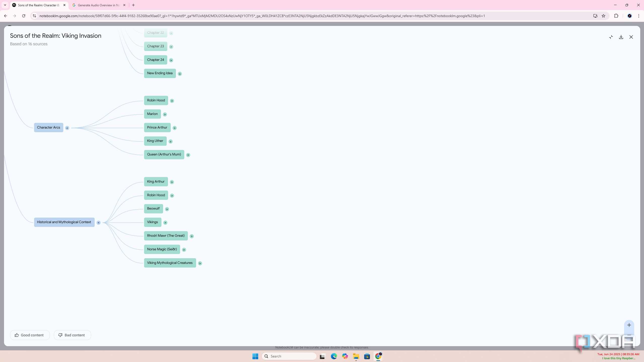
Task: Collapse Historical and Mythological Context branch
Action: (x=99, y=222)
